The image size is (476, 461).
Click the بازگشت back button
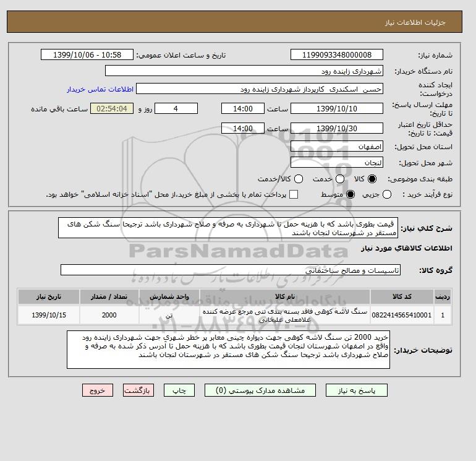click(x=138, y=390)
